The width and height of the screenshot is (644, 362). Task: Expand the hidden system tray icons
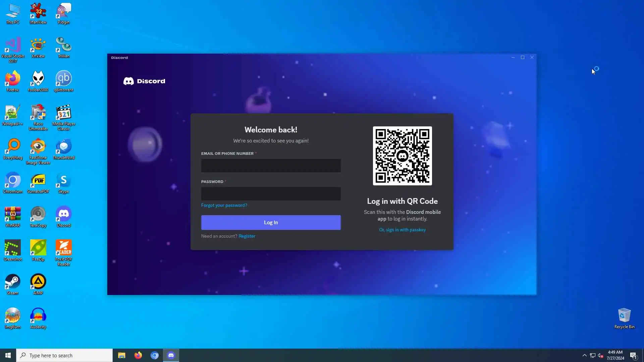point(584,355)
